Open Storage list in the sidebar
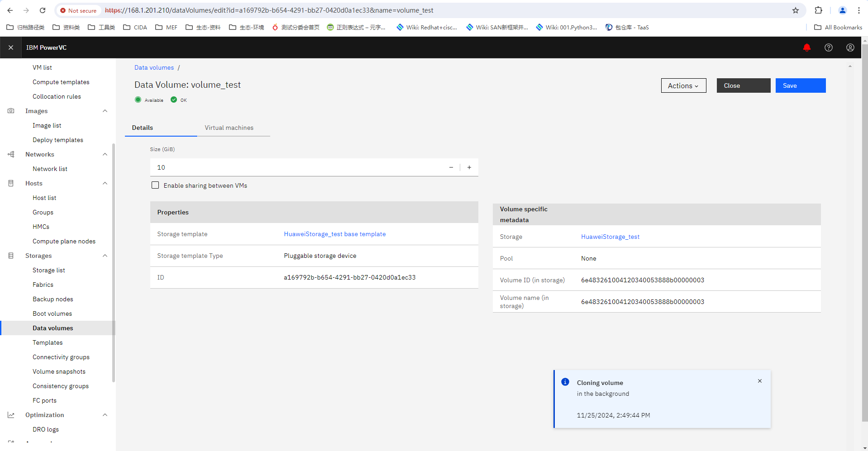This screenshot has width=868, height=451. [48, 270]
